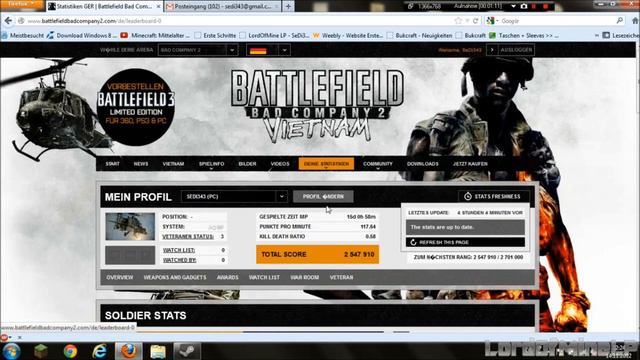Click the PROFIL ÄNDERN button
The image size is (640, 360).
point(323,196)
